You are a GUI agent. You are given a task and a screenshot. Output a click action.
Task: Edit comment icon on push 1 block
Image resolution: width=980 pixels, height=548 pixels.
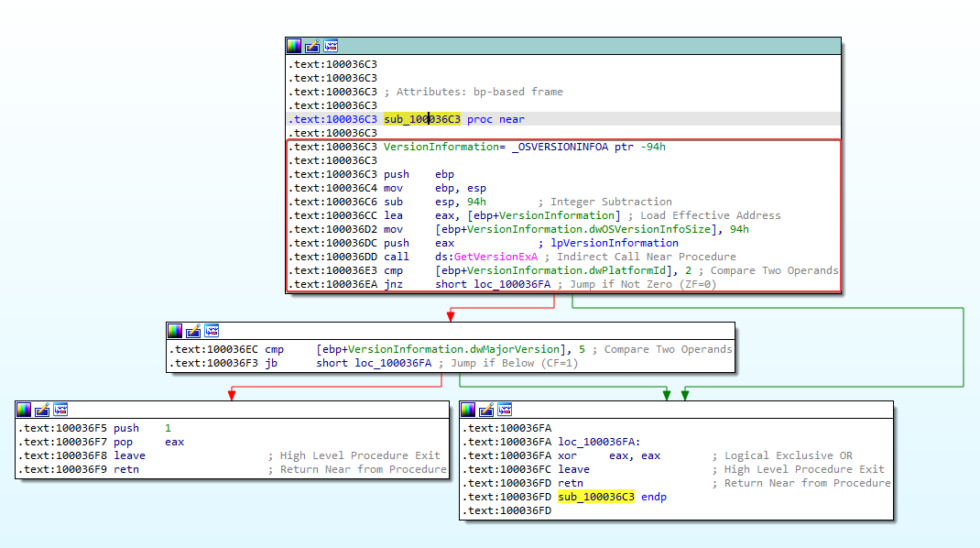coord(42,410)
